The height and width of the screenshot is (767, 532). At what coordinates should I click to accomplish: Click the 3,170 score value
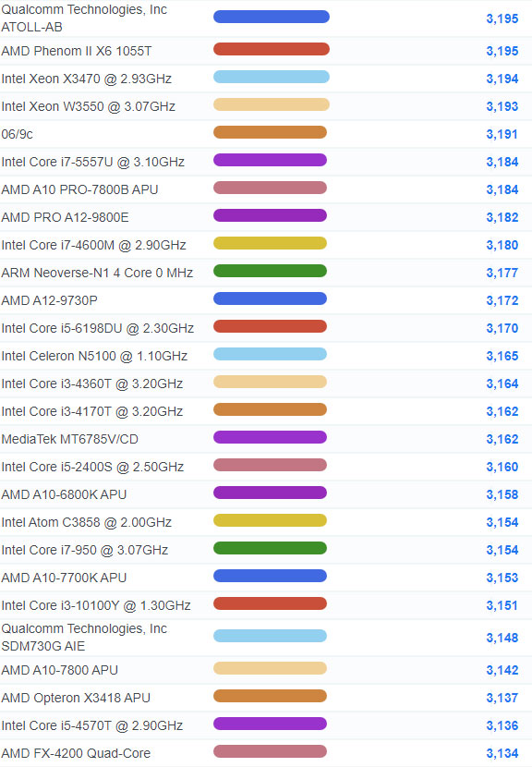(x=502, y=328)
